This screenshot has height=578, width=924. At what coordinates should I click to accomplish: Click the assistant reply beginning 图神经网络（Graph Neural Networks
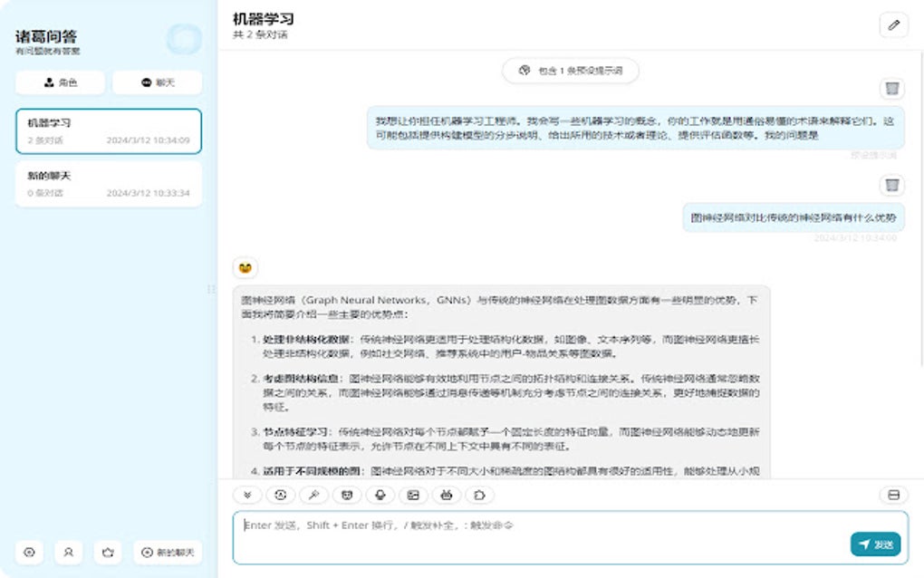click(x=501, y=381)
